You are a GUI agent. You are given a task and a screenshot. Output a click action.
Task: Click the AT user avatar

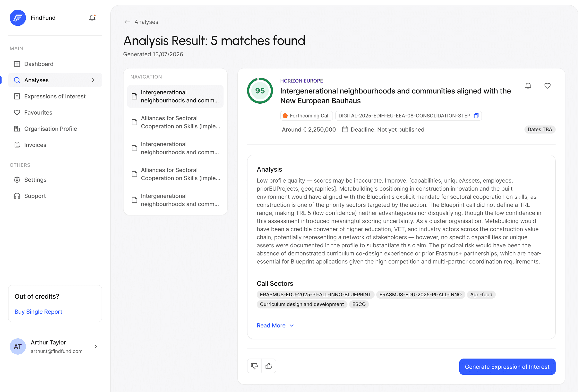[x=18, y=347]
